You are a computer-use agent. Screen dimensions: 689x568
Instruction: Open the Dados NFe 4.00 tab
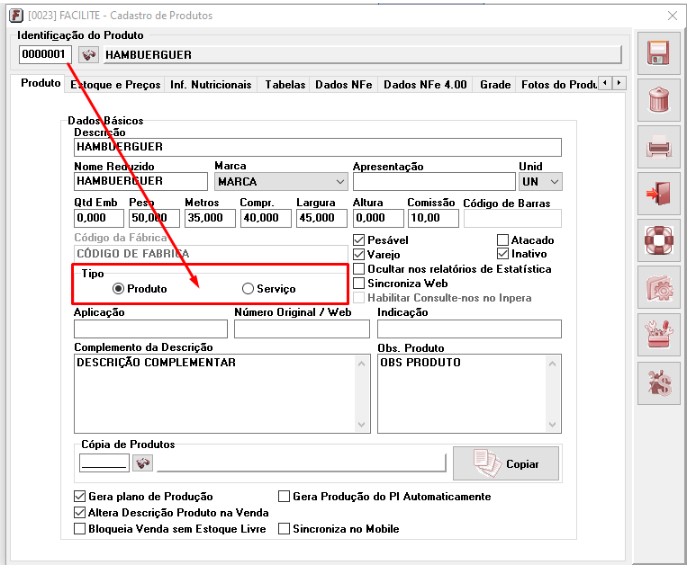pos(425,84)
